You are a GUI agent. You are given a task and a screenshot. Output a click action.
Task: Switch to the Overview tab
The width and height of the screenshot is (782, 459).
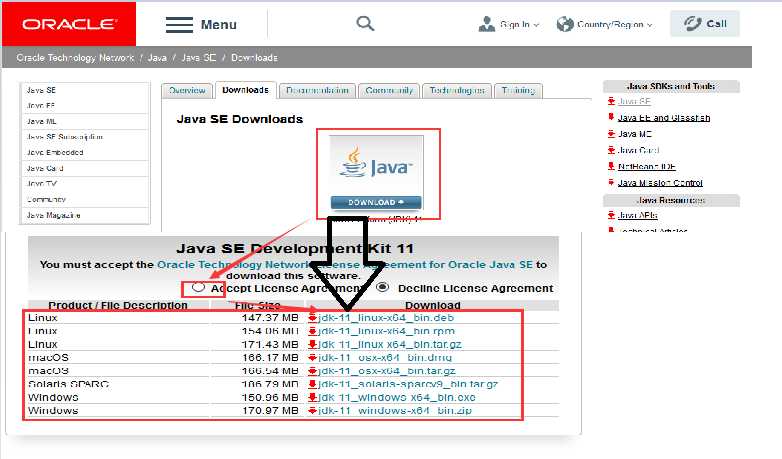187,90
